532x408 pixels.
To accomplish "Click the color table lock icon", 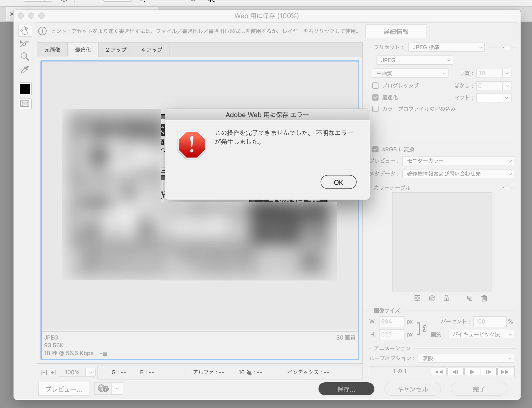I will (x=446, y=298).
